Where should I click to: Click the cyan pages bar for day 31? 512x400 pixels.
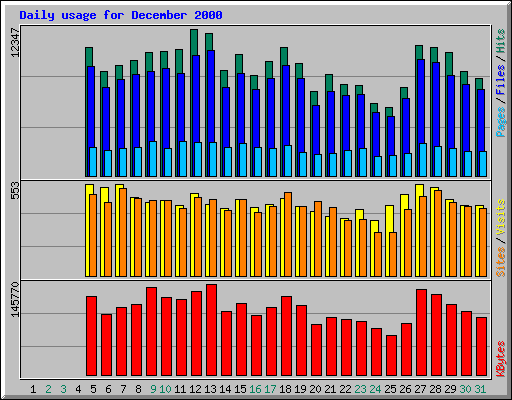click(483, 164)
